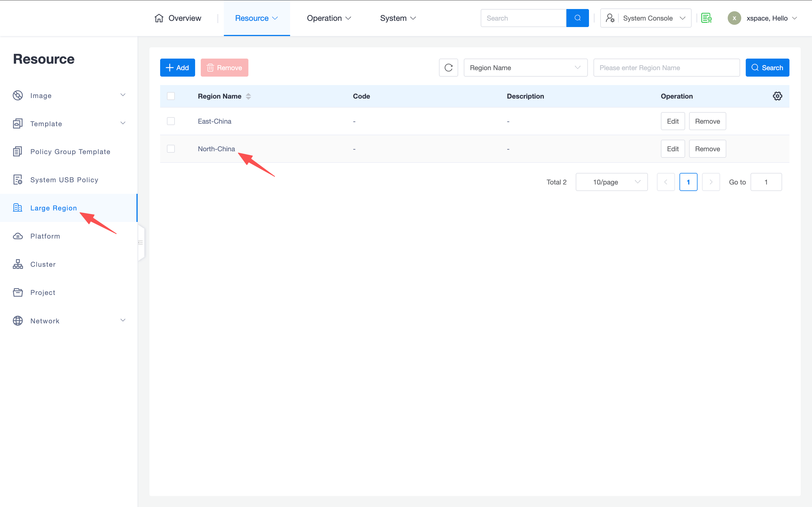Edit the North-China region
Image resolution: width=812 pixels, height=507 pixels.
coord(672,149)
